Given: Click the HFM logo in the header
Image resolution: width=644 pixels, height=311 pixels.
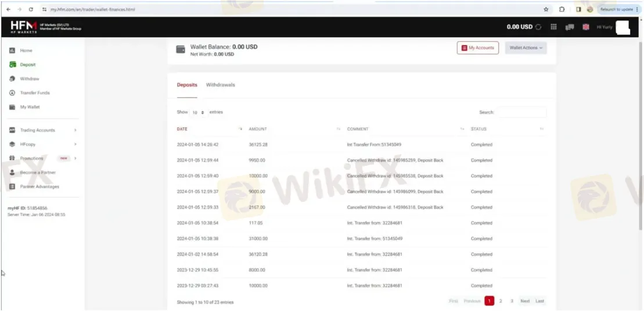Looking at the screenshot, I should pyautogui.click(x=24, y=27).
